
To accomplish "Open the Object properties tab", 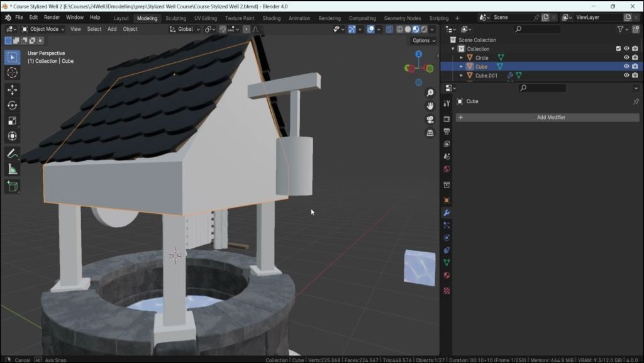I will click(447, 201).
